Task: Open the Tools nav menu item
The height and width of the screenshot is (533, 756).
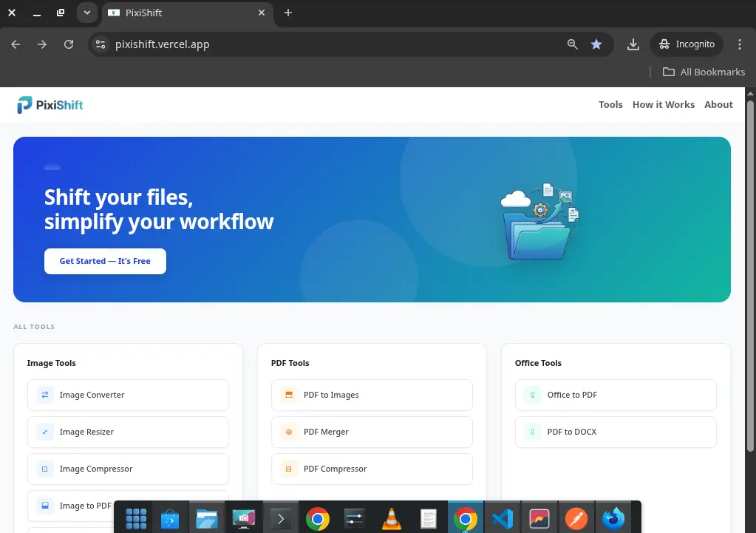Action: coord(610,105)
